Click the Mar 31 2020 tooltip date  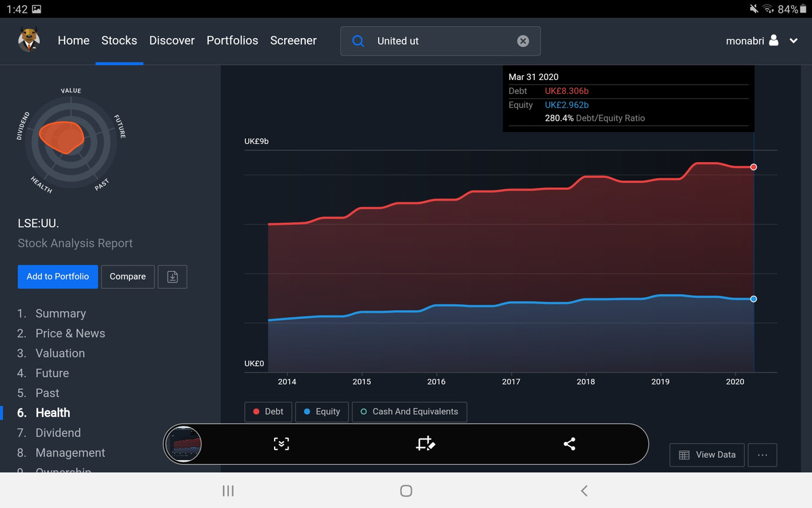(x=534, y=77)
